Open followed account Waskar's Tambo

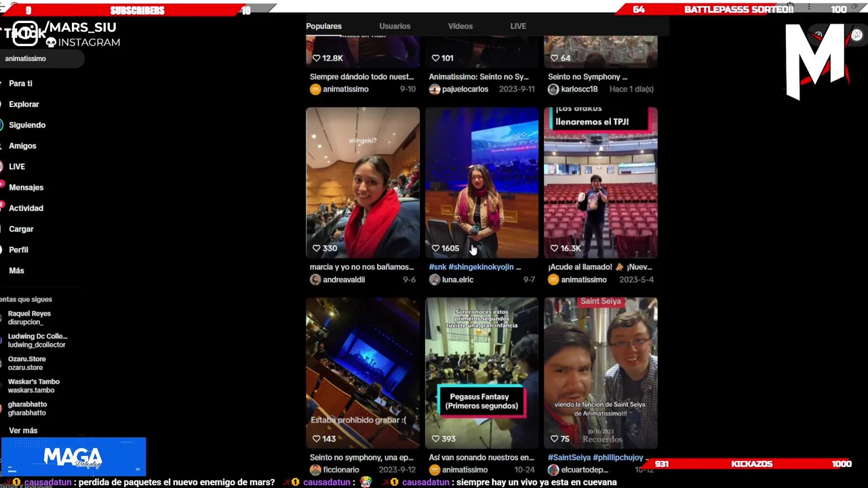[34, 386]
